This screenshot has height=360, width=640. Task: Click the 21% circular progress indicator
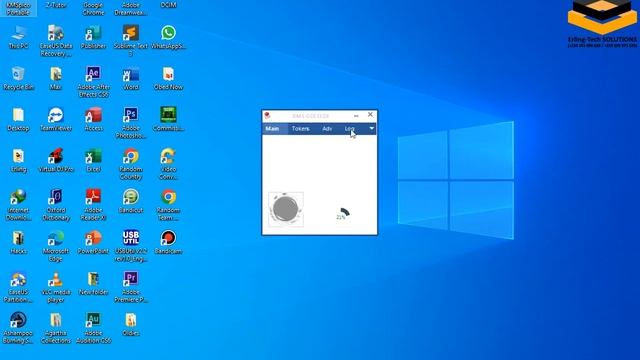point(343,214)
